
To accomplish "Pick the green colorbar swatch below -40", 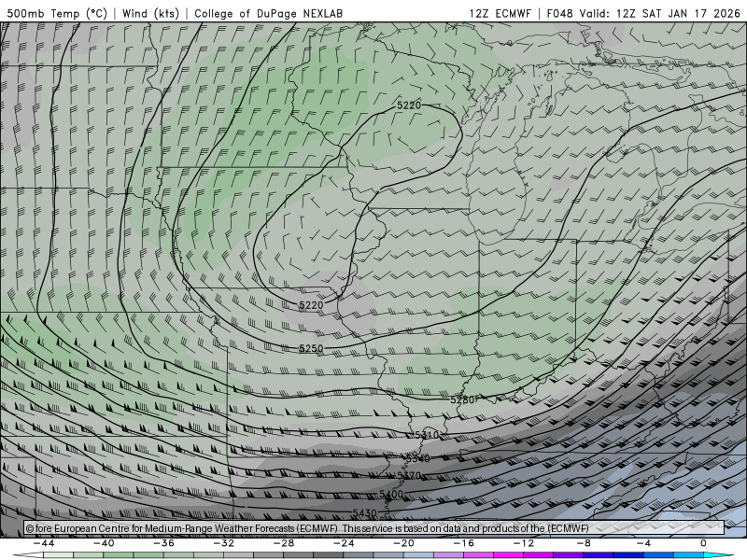I will [119, 555].
